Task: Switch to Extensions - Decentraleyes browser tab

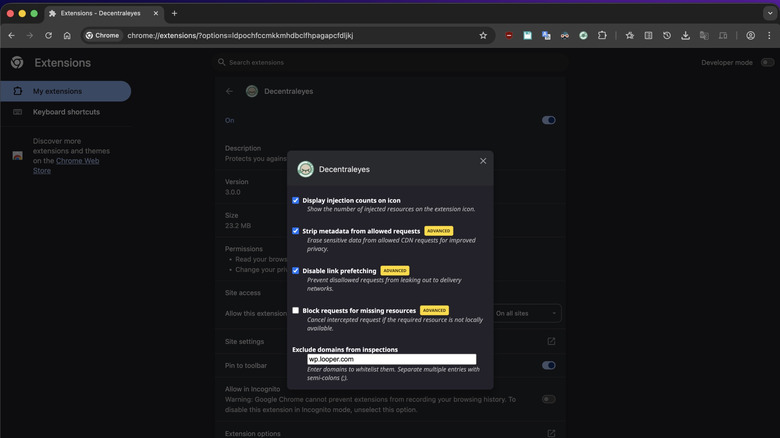Action: [103, 13]
